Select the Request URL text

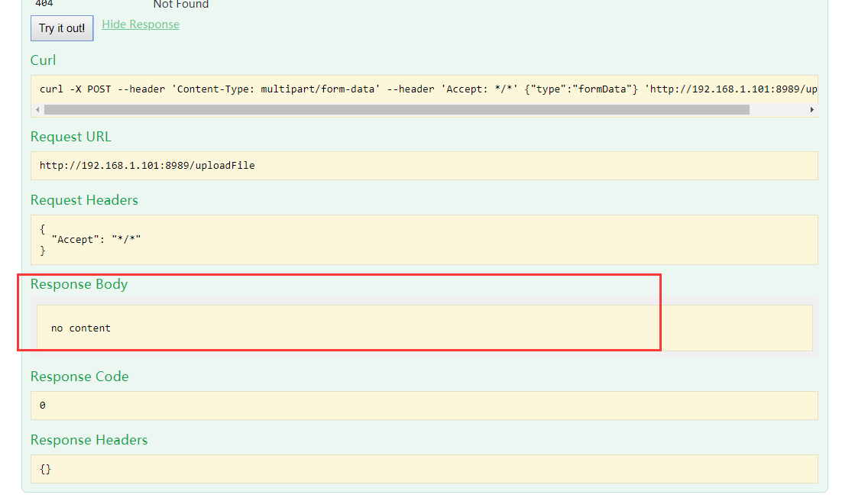point(145,165)
